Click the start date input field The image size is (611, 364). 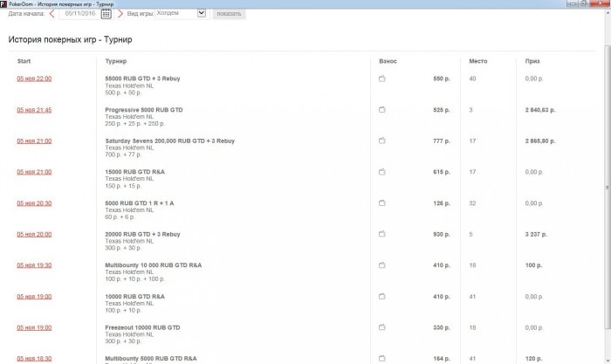pyautogui.click(x=80, y=14)
